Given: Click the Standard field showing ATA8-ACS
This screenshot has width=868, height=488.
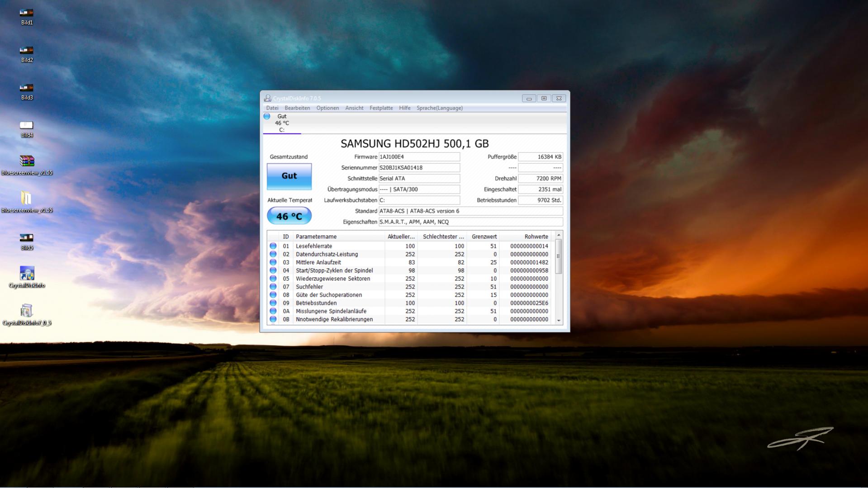Looking at the screenshot, I should point(470,211).
